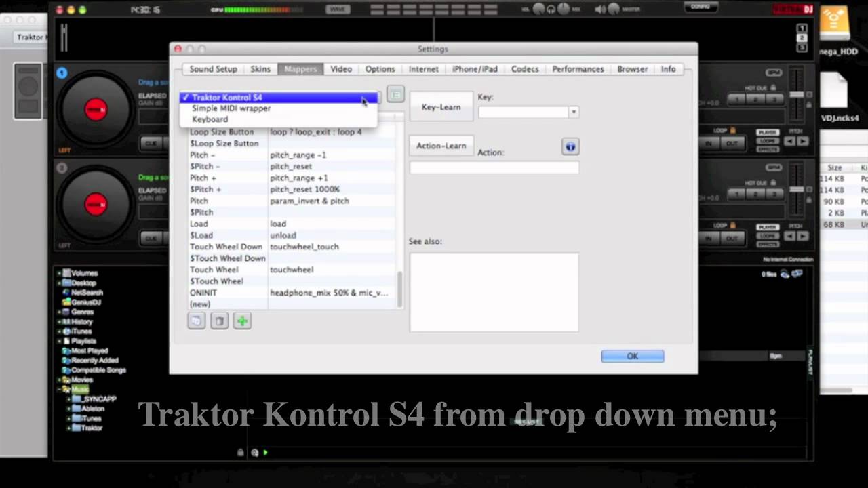Click the red center of the upper left jog wheel
868x488 pixels.
point(96,110)
